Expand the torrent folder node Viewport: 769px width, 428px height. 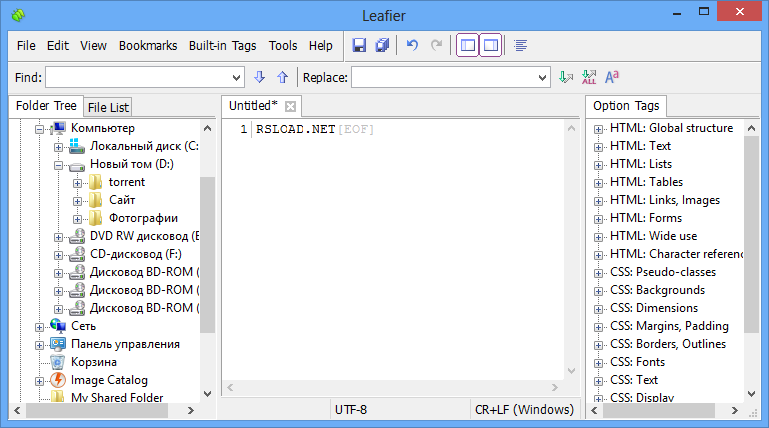tap(77, 183)
